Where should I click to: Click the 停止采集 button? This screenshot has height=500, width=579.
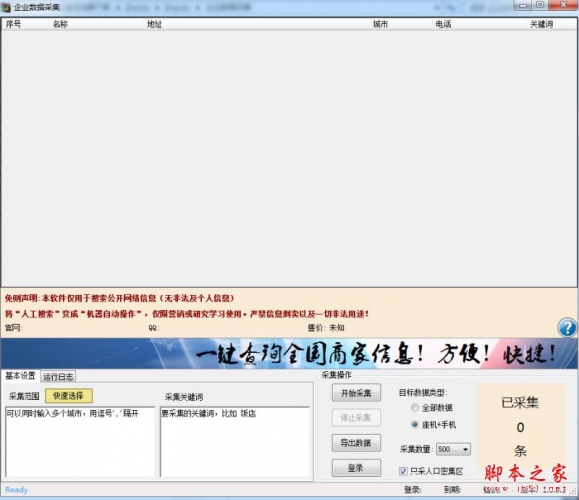pyautogui.click(x=356, y=418)
